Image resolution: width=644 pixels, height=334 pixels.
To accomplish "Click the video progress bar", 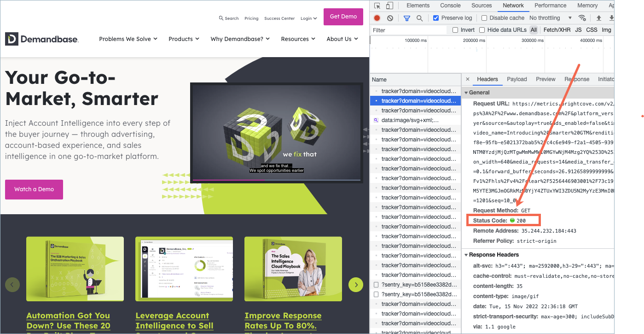I will click(x=277, y=180).
